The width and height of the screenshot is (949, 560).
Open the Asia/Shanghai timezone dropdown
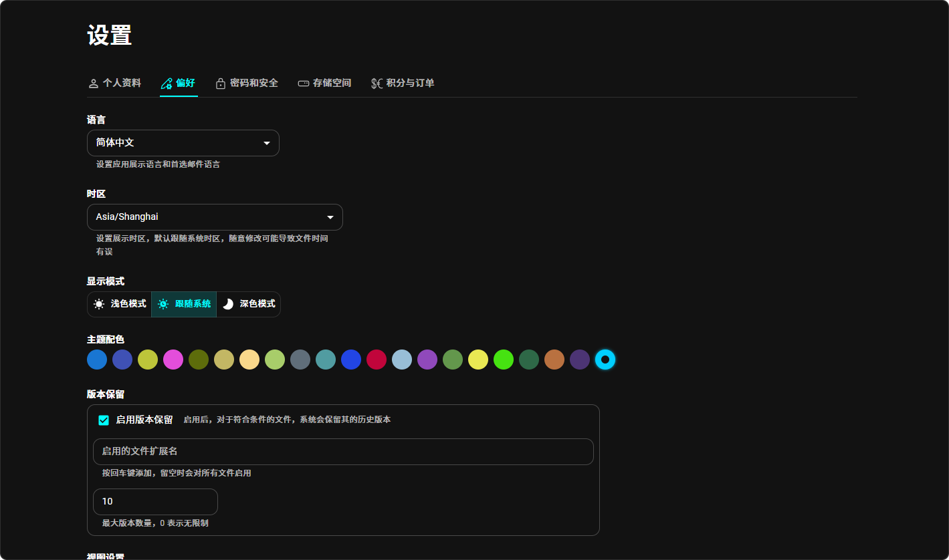coord(214,217)
